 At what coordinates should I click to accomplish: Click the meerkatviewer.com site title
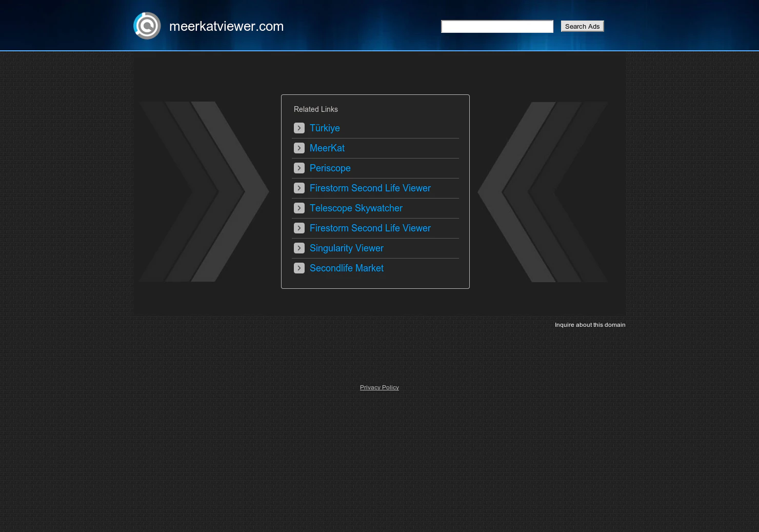point(226,26)
